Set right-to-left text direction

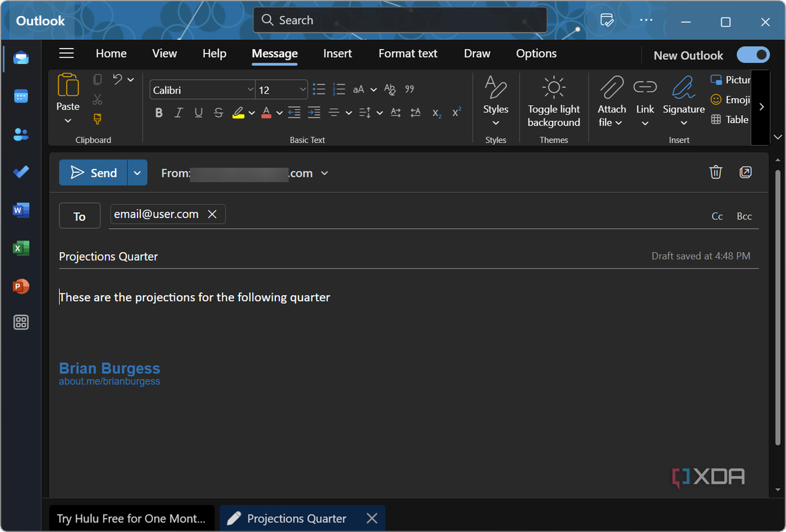[x=416, y=113]
